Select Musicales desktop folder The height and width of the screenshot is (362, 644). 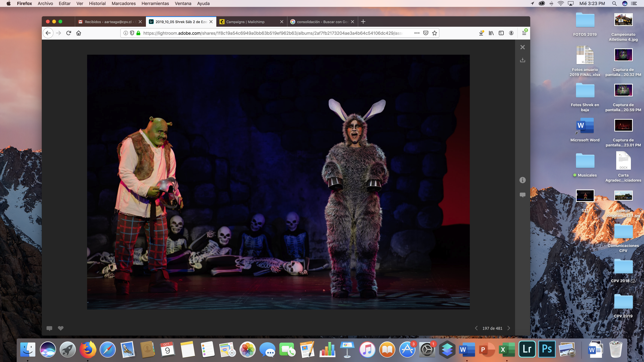point(585,165)
